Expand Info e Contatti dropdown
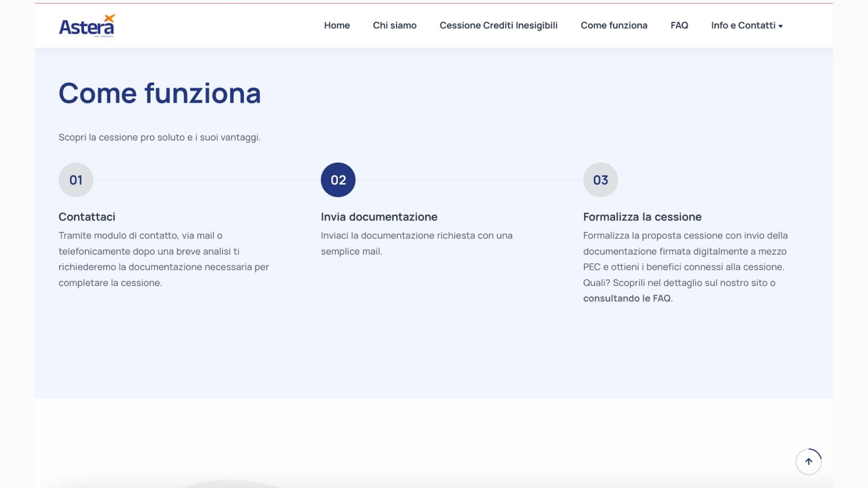 [747, 25]
